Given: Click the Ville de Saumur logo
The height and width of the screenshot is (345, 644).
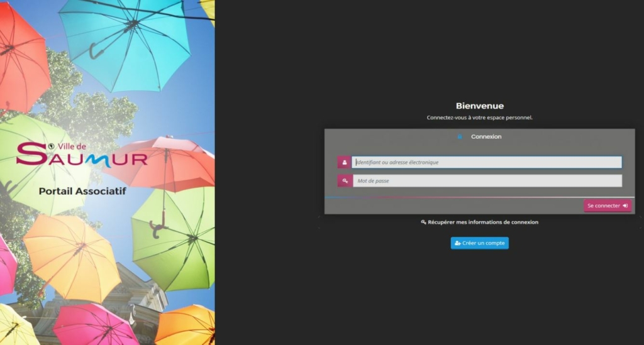Looking at the screenshot, I should coord(82,155).
